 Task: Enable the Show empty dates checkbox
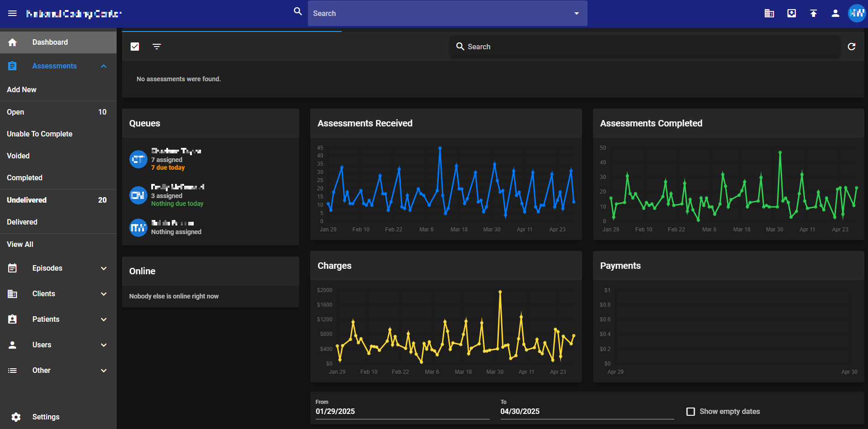(x=691, y=412)
